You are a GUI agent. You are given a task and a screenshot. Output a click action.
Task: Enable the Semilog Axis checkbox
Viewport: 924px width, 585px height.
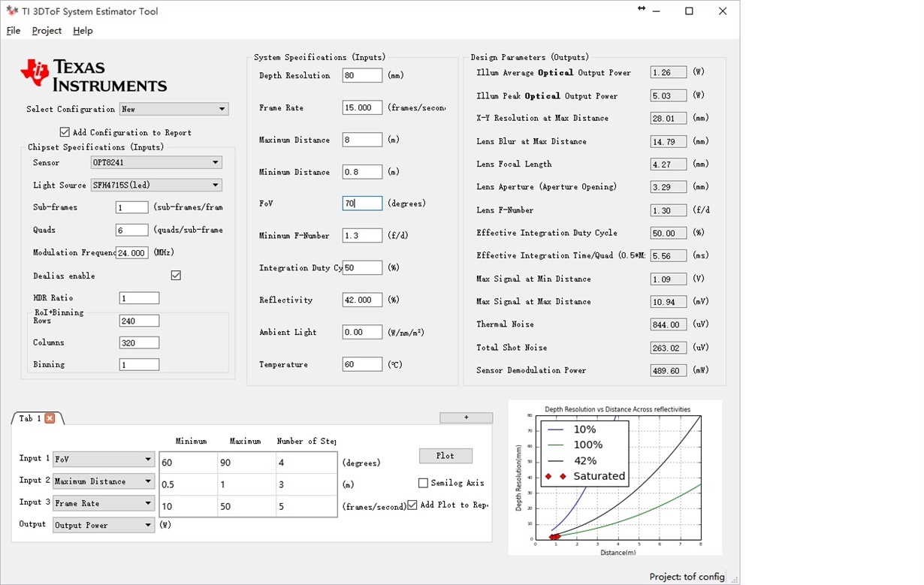tap(423, 483)
